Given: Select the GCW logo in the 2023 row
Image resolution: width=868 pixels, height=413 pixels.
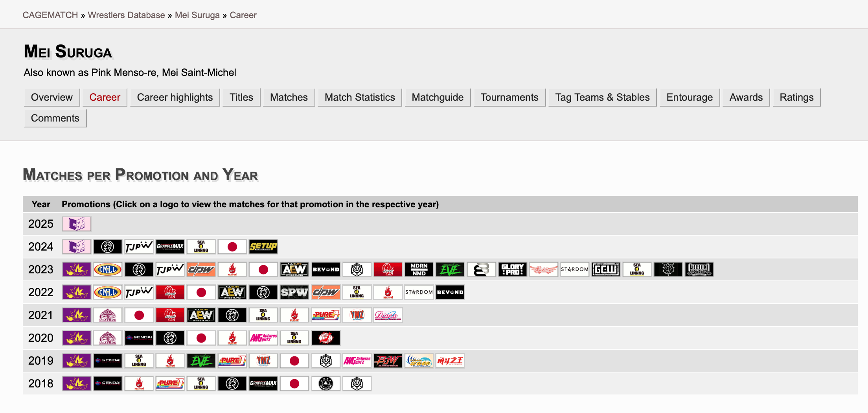Looking at the screenshot, I should click(x=606, y=269).
